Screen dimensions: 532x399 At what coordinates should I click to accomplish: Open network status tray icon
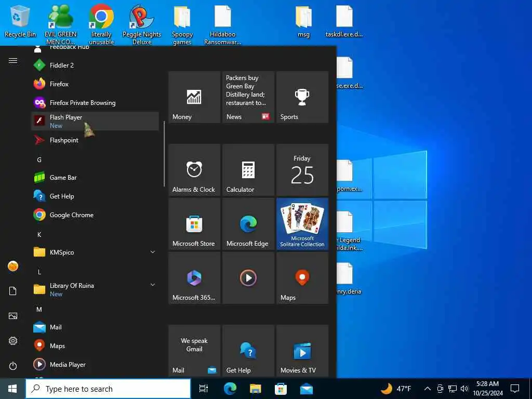[x=453, y=389]
